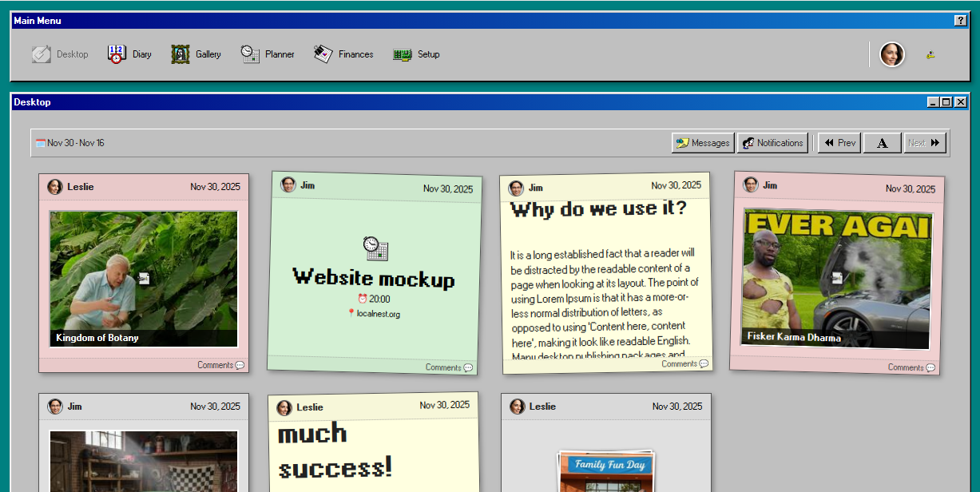
Task: Open the Kingdom of Botany video thumbnail
Action: (x=144, y=278)
